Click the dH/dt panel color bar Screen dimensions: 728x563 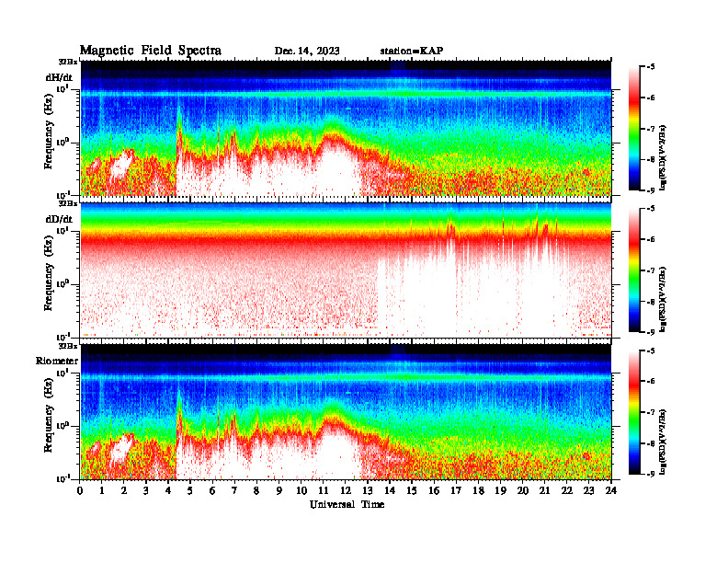pyautogui.click(x=634, y=129)
